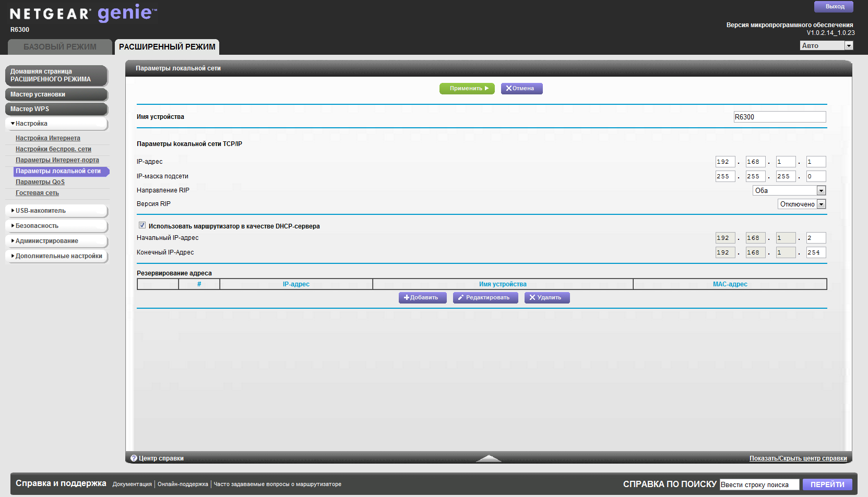Open the Документация link

(x=132, y=484)
